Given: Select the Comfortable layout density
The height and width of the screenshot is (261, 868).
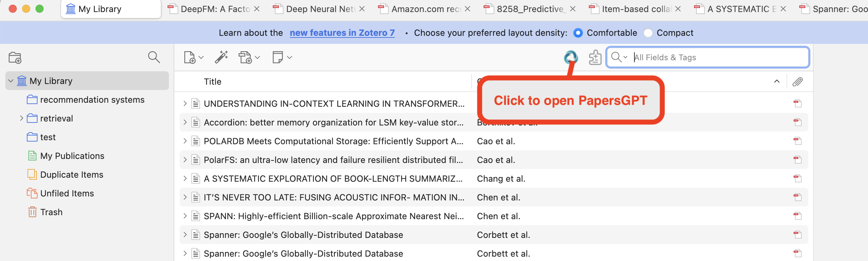Looking at the screenshot, I should (578, 33).
